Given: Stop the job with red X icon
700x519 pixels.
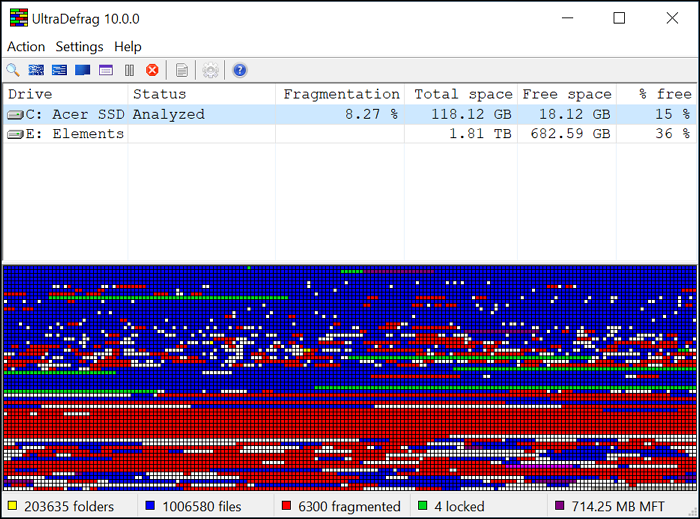Looking at the screenshot, I should [x=152, y=70].
